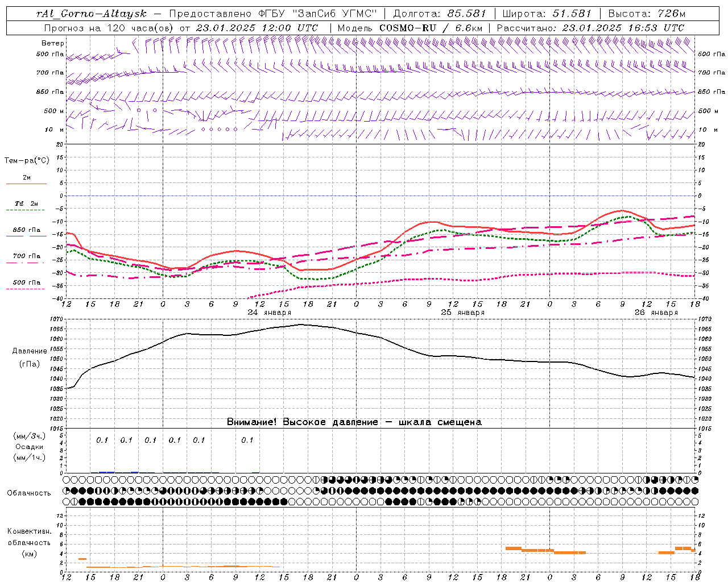The width and height of the screenshot is (728, 582).
Task: Click the "(мм/1ч.)" precipitation unit label
Action: [29, 458]
